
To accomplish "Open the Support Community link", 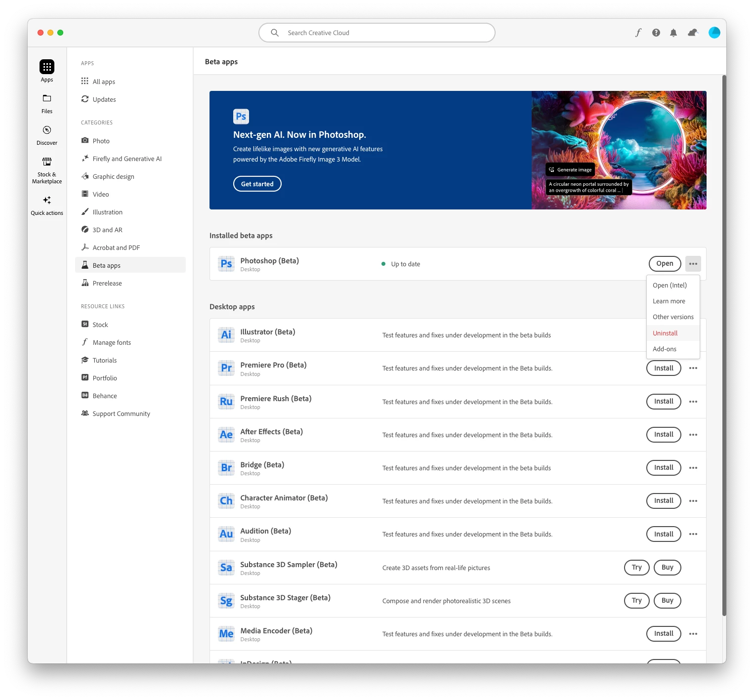I will click(x=130, y=413).
